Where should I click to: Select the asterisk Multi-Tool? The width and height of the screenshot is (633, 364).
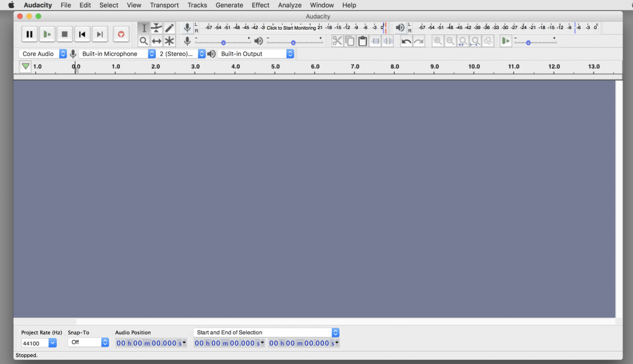(169, 41)
